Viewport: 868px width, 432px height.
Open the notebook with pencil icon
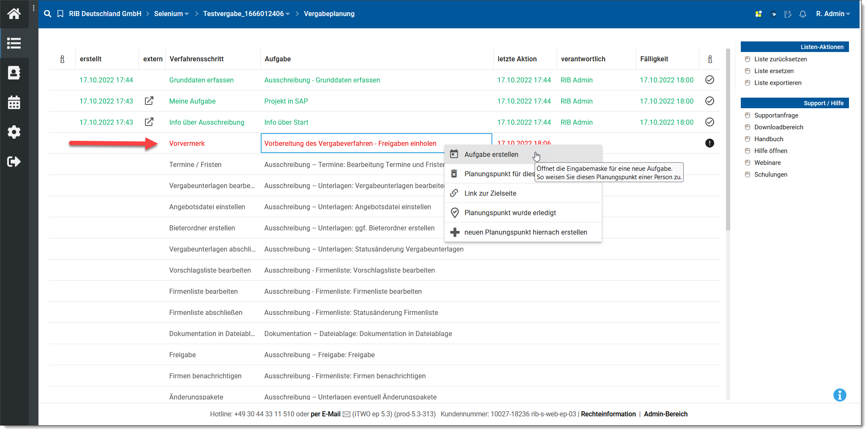(x=788, y=14)
